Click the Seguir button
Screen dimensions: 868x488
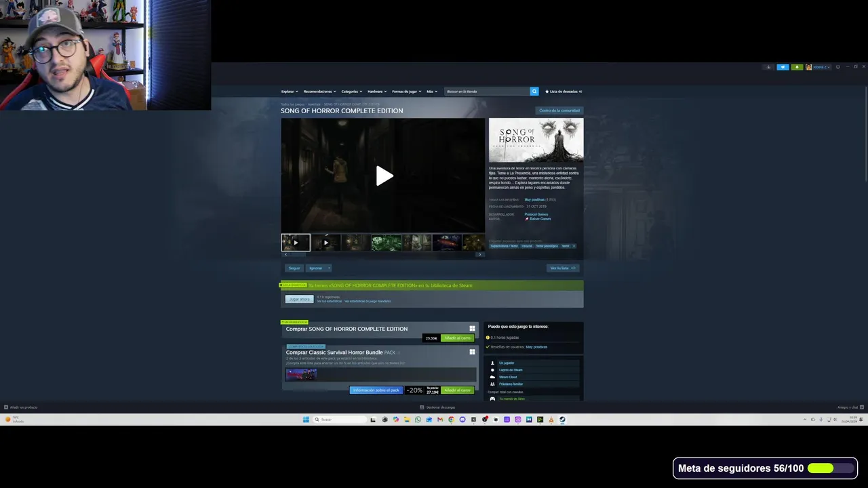click(x=294, y=268)
